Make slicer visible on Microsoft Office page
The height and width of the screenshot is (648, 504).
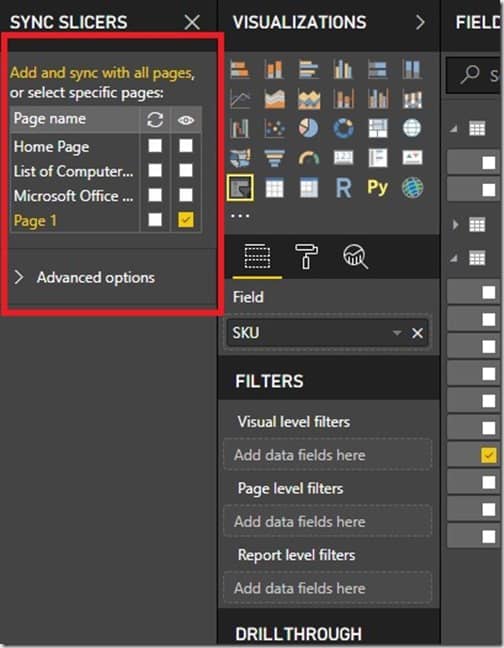click(x=185, y=195)
